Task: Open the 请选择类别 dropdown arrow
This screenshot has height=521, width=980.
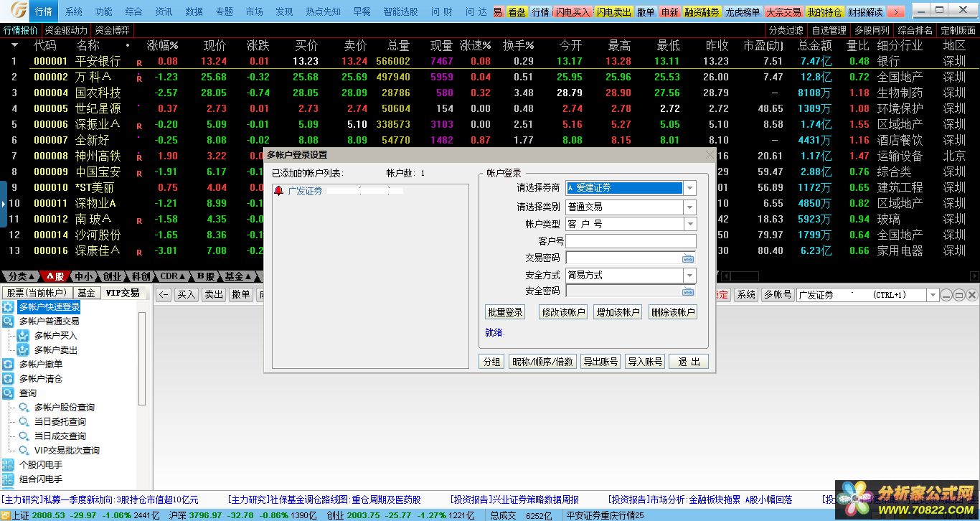Action: tap(689, 207)
